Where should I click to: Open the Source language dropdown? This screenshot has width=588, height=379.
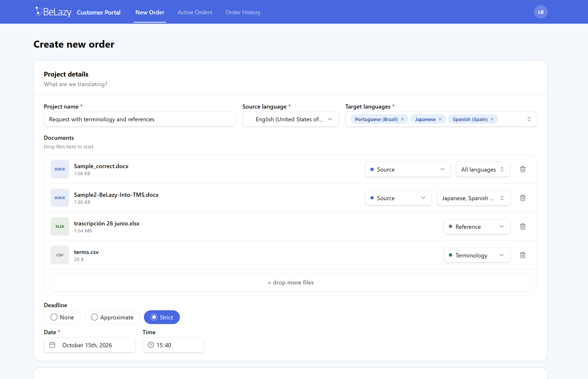(x=290, y=119)
